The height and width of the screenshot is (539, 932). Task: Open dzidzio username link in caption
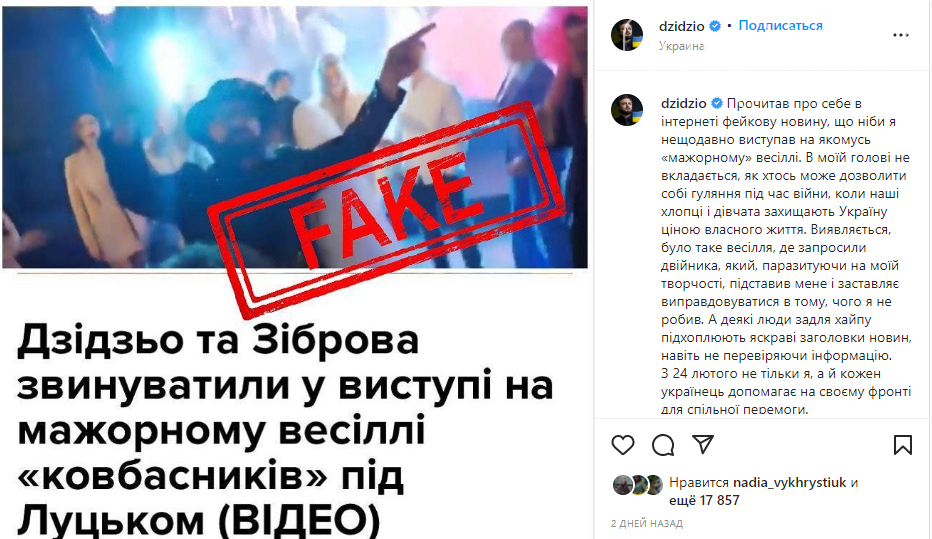point(684,103)
